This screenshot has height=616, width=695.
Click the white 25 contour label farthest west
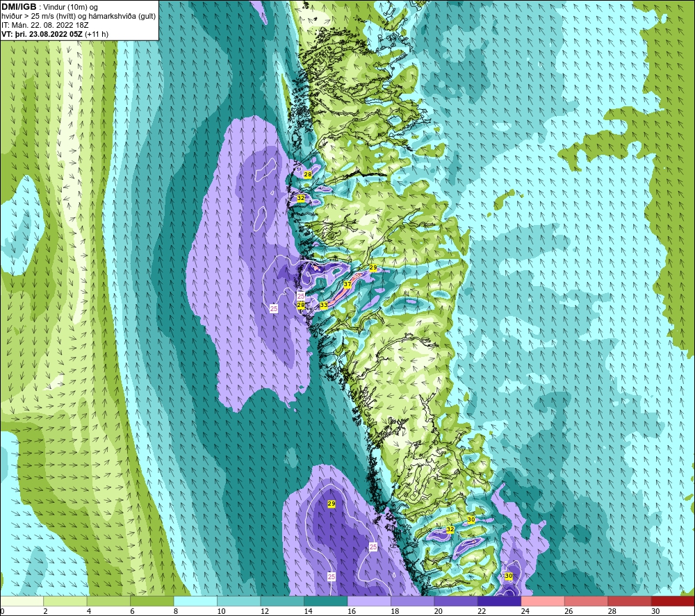click(274, 308)
